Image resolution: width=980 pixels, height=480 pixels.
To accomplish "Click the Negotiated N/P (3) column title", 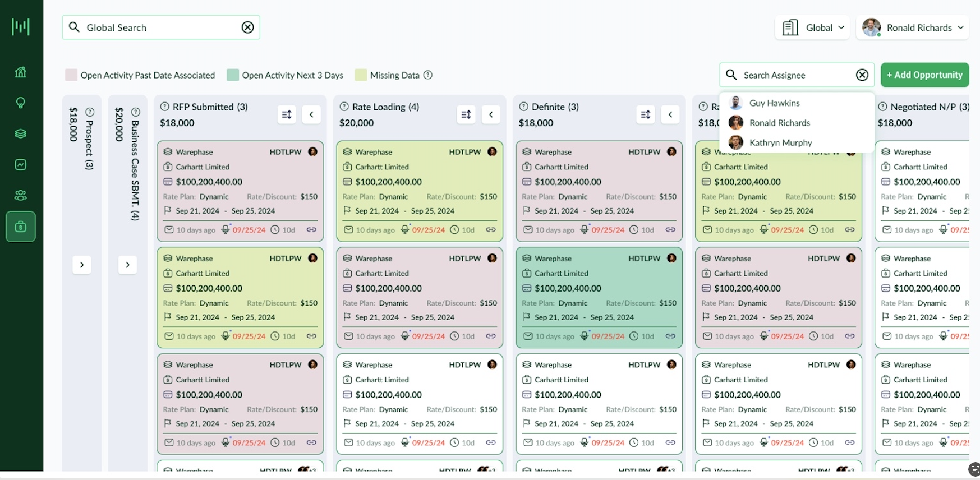I will [x=930, y=107].
